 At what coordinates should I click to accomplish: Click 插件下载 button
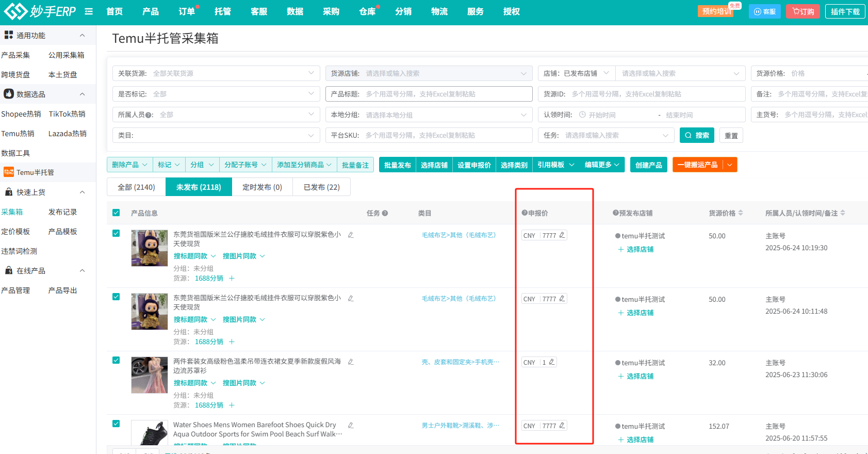[845, 11]
